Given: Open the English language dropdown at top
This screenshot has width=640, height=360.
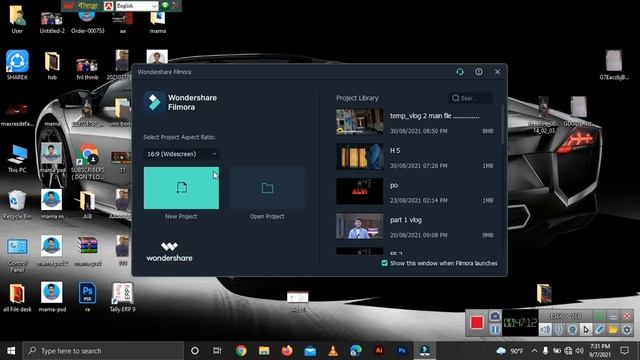Looking at the screenshot, I should coord(137,6).
